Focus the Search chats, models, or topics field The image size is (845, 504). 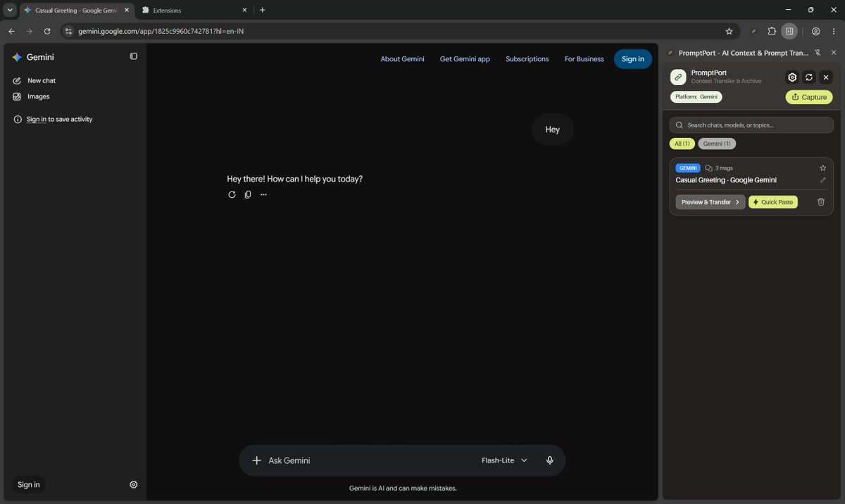click(x=751, y=125)
